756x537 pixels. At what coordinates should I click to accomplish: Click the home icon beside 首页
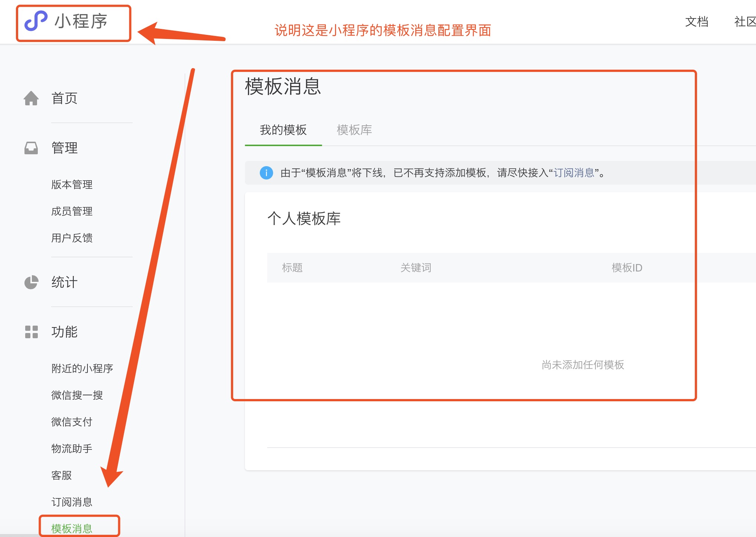coord(31,98)
